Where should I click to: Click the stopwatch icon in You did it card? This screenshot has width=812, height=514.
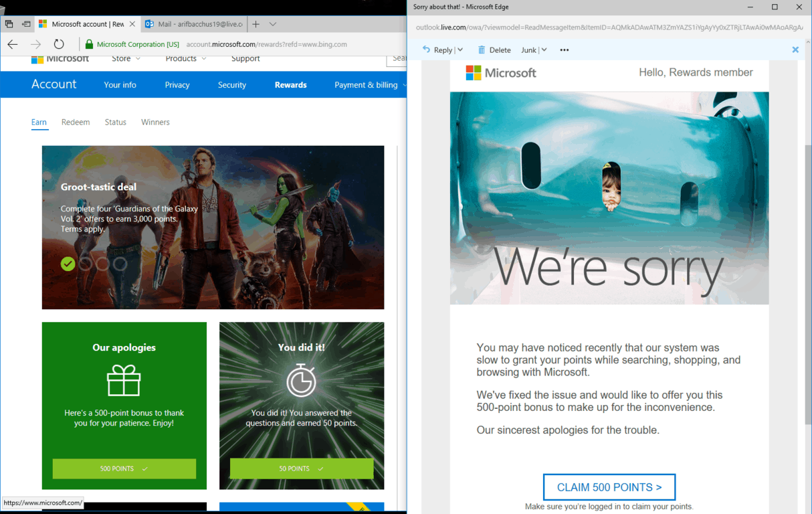point(302,380)
